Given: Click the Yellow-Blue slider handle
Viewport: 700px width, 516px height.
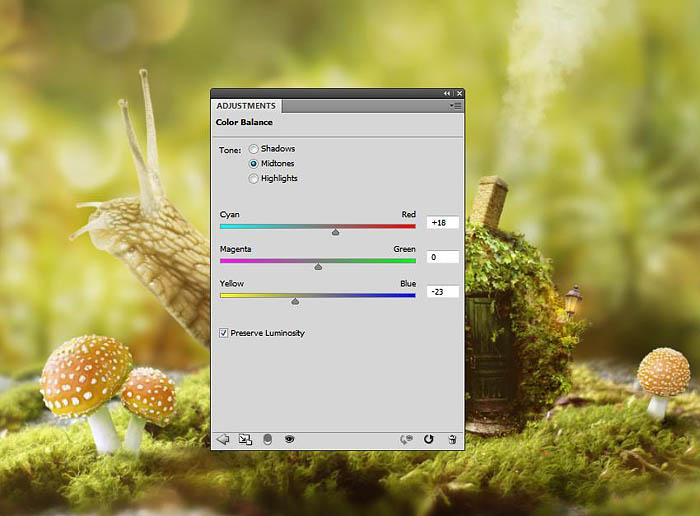Looking at the screenshot, I should [295, 301].
